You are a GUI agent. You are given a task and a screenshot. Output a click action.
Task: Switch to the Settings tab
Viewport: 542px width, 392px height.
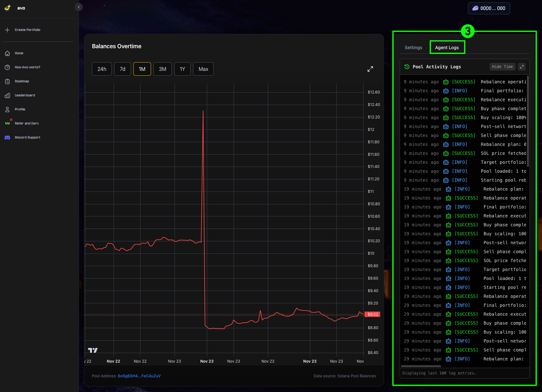[x=413, y=48]
